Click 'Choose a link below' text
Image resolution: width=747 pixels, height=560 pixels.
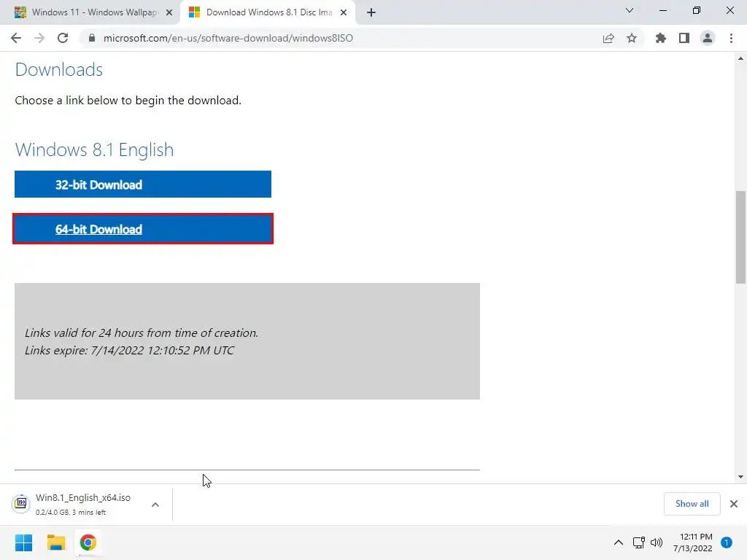[x=128, y=101]
